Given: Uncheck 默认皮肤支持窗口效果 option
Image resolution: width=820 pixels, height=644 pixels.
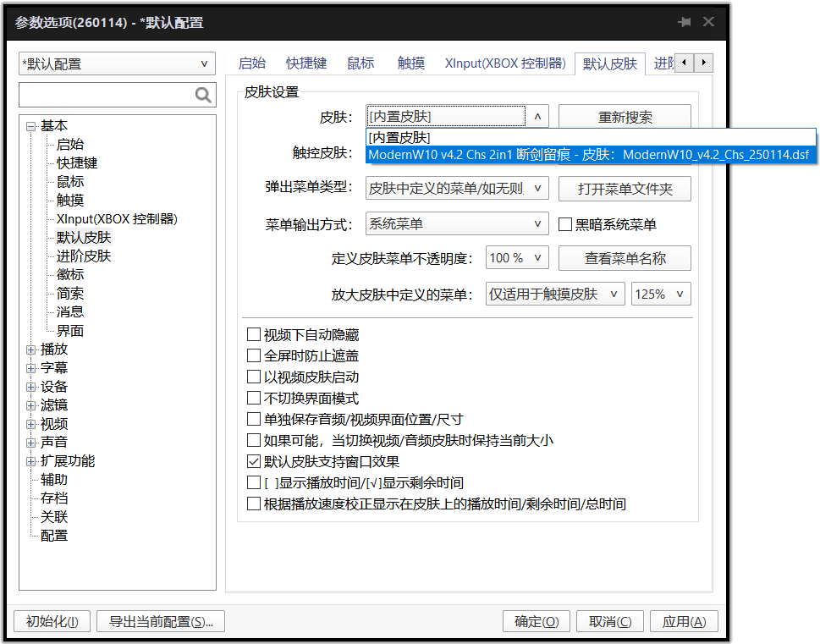Looking at the screenshot, I should tap(254, 462).
